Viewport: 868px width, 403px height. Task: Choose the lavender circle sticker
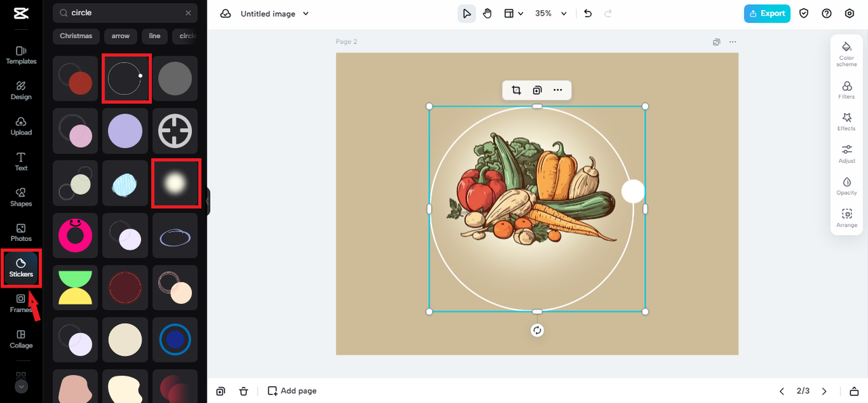(x=125, y=131)
